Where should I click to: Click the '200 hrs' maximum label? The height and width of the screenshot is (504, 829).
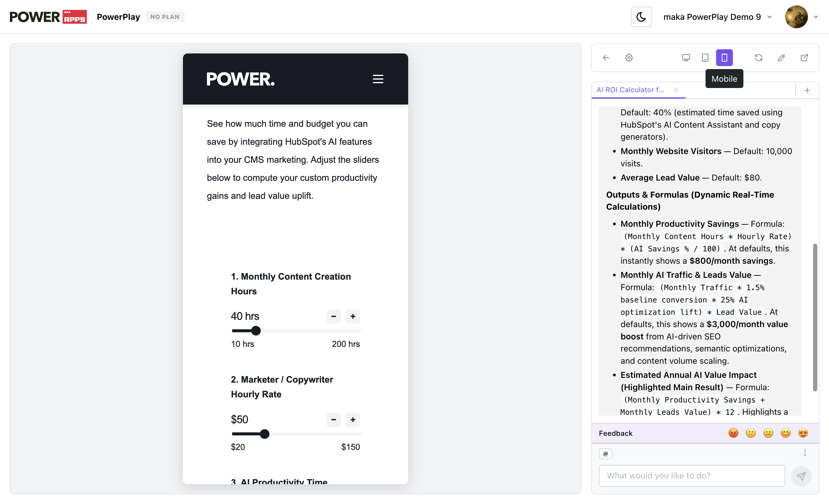pyautogui.click(x=346, y=344)
